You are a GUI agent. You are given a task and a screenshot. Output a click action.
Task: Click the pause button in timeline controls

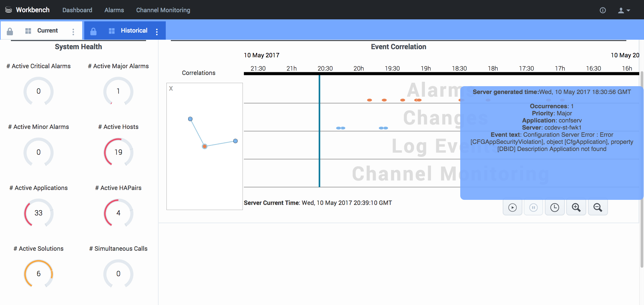[x=533, y=208]
